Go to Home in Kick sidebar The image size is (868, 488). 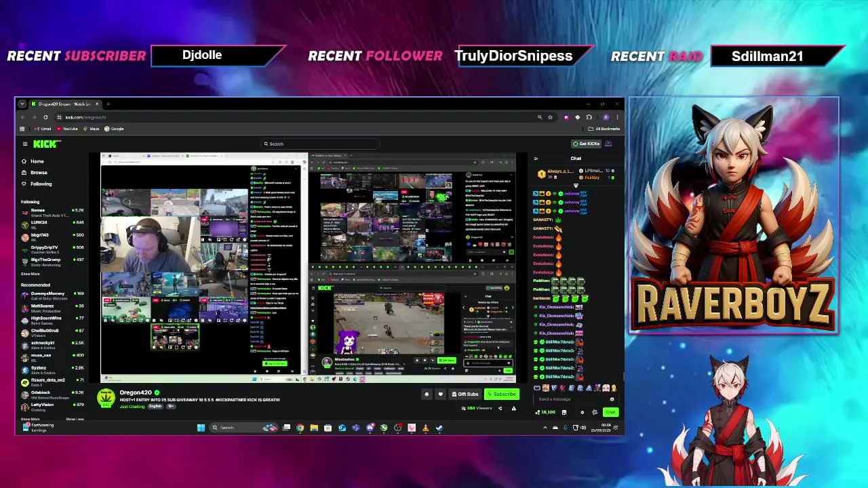(33, 161)
